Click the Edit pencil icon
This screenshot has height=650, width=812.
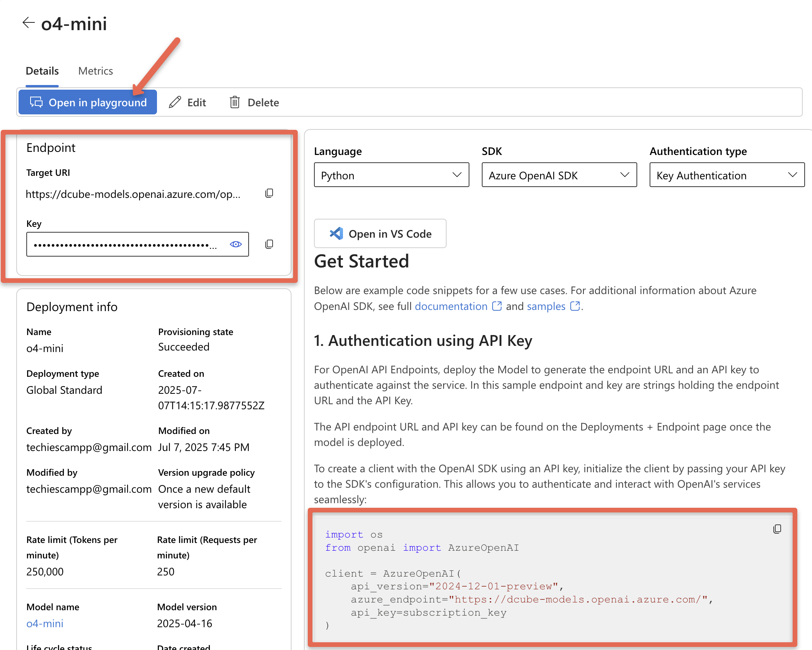(175, 102)
